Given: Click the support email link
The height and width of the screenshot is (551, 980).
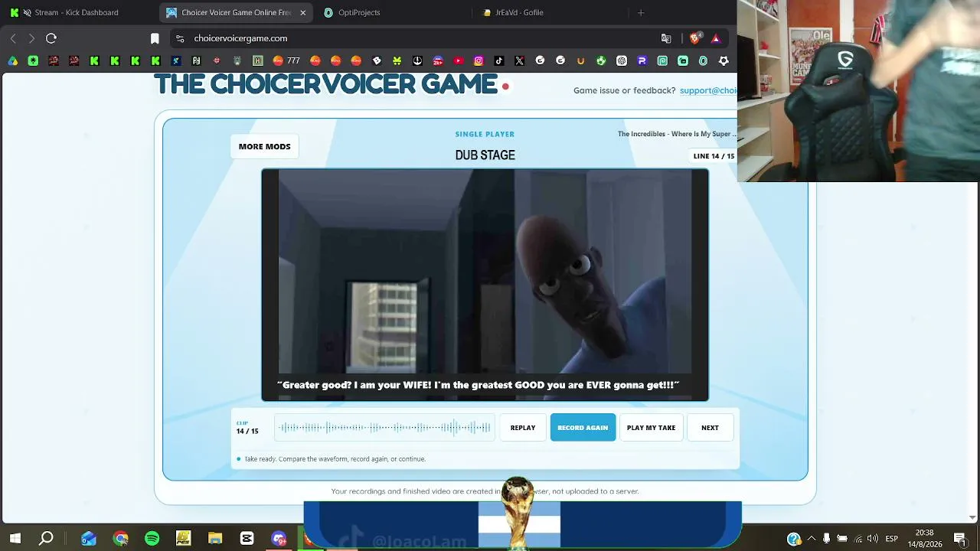Looking at the screenshot, I should click(708, 90).
